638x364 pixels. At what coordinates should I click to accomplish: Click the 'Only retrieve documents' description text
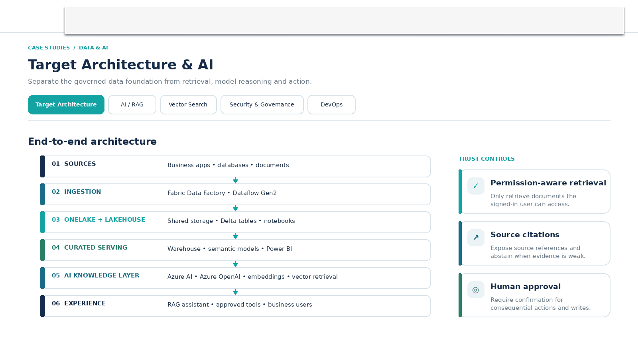point(533,200)
